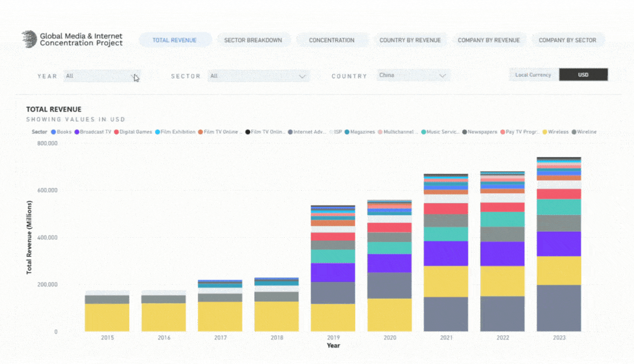Viewport: 634px width, 364px height.
Task: Switch currency to Local Currency
Action: [x=533, y=75]
